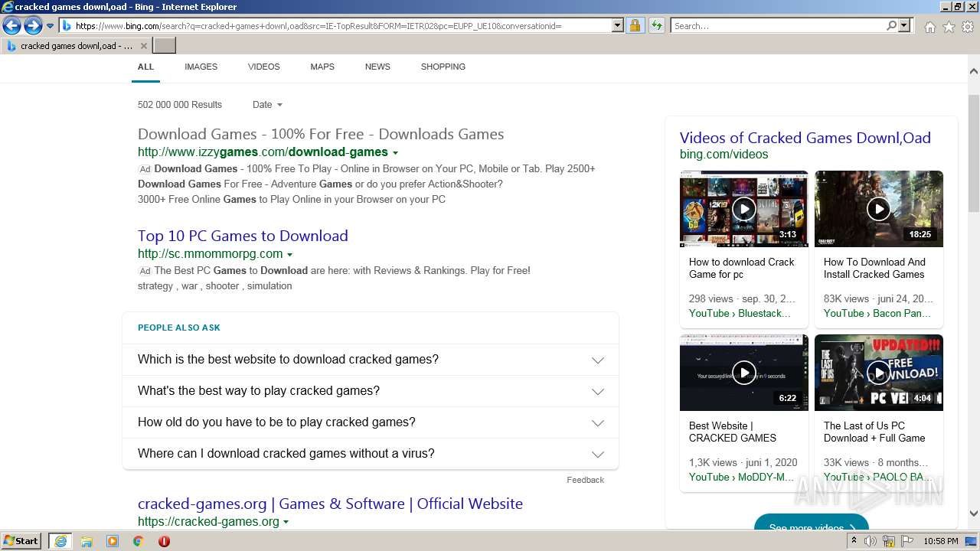Viewport: 980px width, 551px height.
Task: Click the red stop-sign taskbar icon
Action: (164, 541)
